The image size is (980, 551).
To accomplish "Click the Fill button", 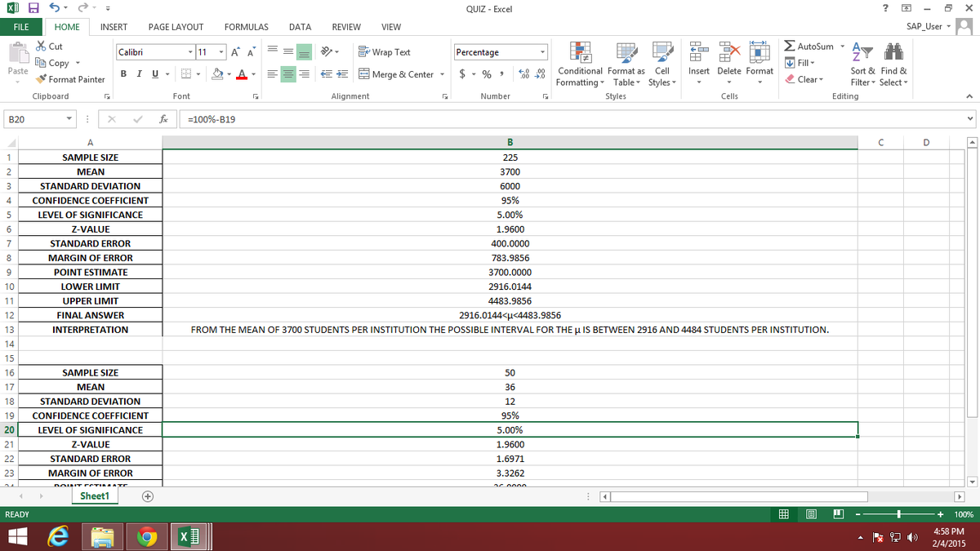I will tap(801, 63).
